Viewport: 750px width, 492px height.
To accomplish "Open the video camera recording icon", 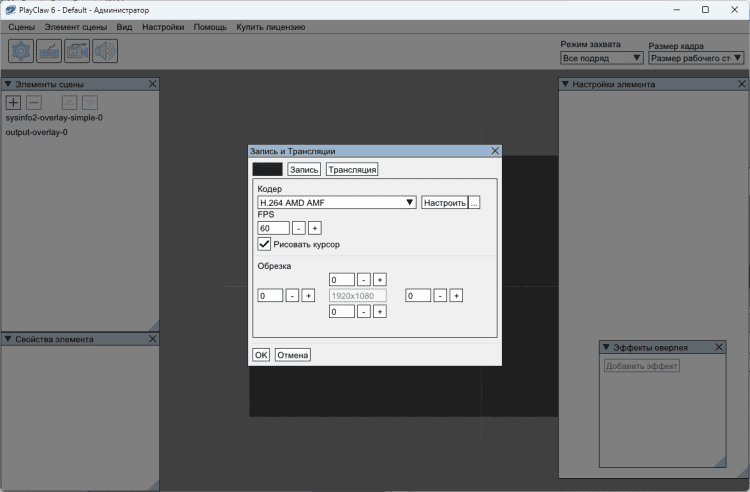I will [x=77, y=51].
